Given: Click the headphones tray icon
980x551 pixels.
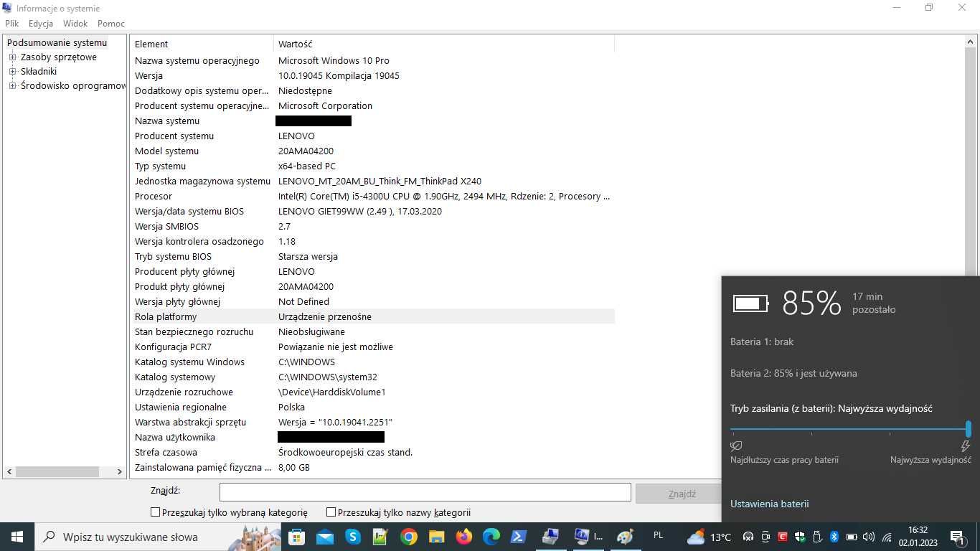Looking at the screenshot, I should [748, 537].
